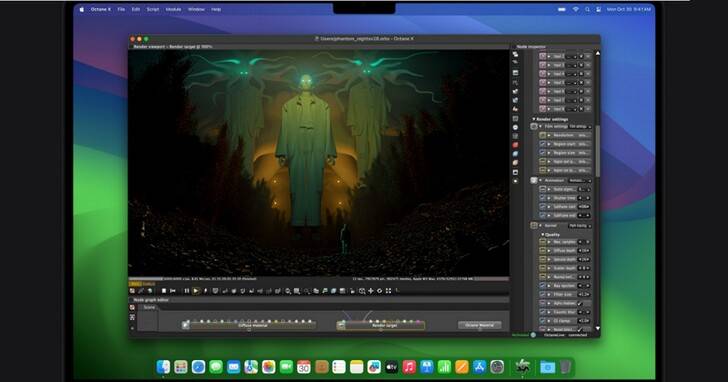Open the Module menu
Screen dimensions: 728x382
click(x=174, y=9)
